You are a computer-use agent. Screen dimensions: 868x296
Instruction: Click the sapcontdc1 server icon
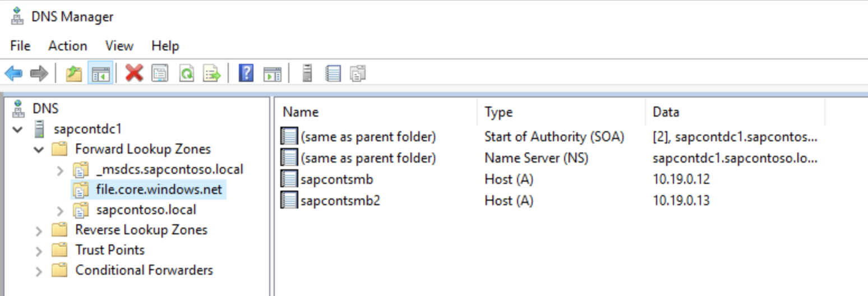(39, 129)
